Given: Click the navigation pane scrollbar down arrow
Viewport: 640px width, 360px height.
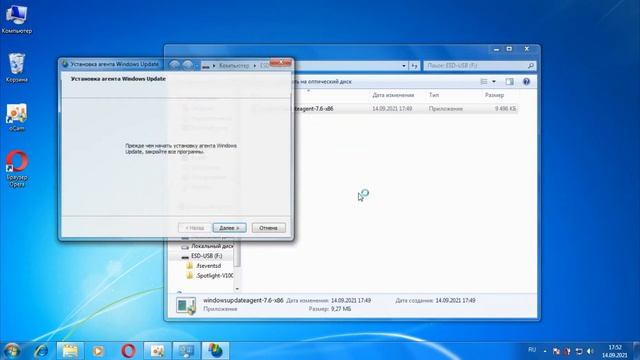Looking at the screenshot, I should (x=237, y=289).
